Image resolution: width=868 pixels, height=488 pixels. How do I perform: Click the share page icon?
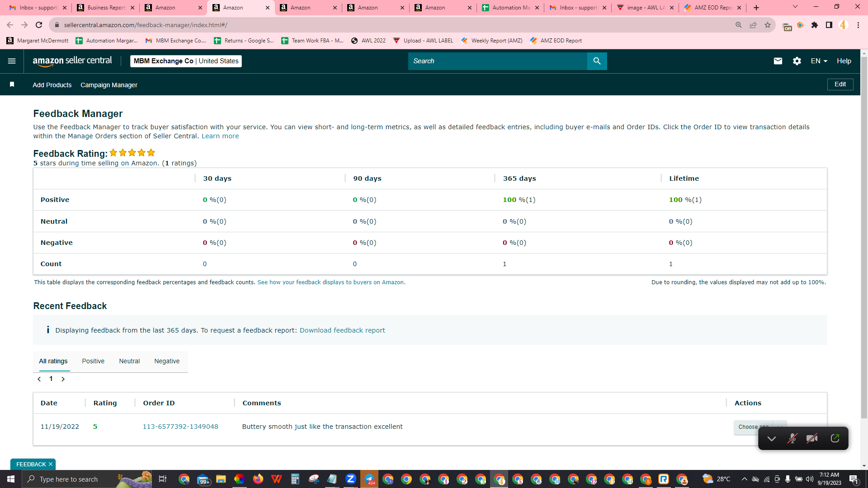753,25
